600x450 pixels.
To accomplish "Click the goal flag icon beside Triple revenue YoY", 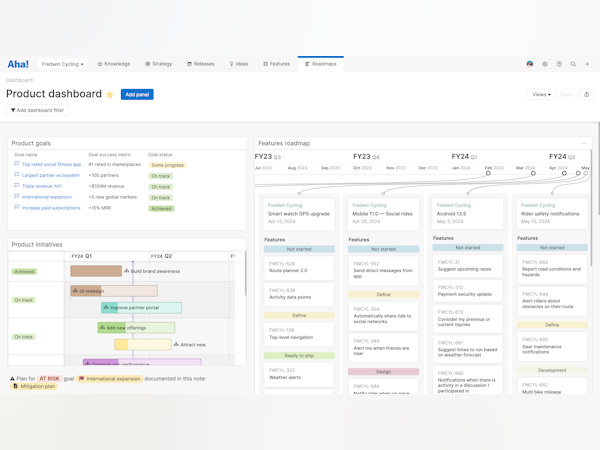I will coord(16,186).
